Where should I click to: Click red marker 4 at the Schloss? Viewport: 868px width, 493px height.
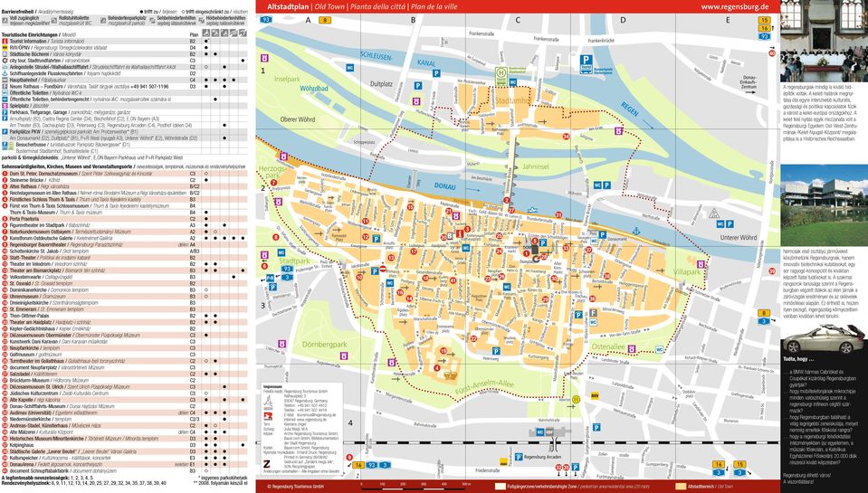[x=437, y=368]
